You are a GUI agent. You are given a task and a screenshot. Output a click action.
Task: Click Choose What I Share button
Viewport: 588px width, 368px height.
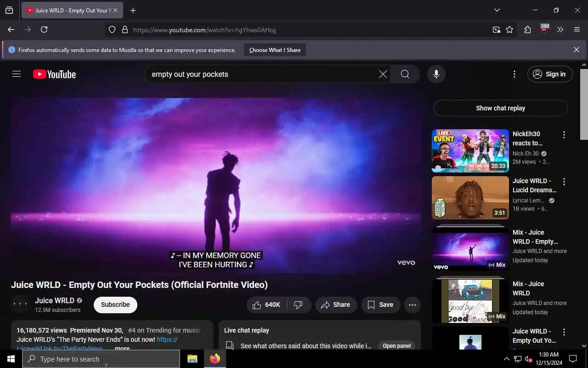tap(275, 50)
